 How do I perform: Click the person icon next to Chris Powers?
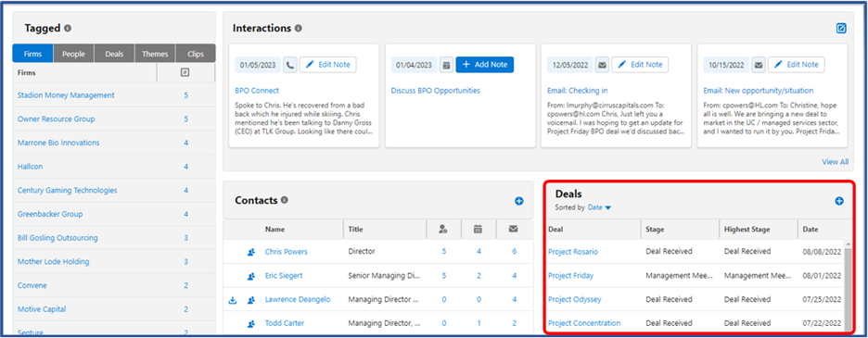click(250, 252)
